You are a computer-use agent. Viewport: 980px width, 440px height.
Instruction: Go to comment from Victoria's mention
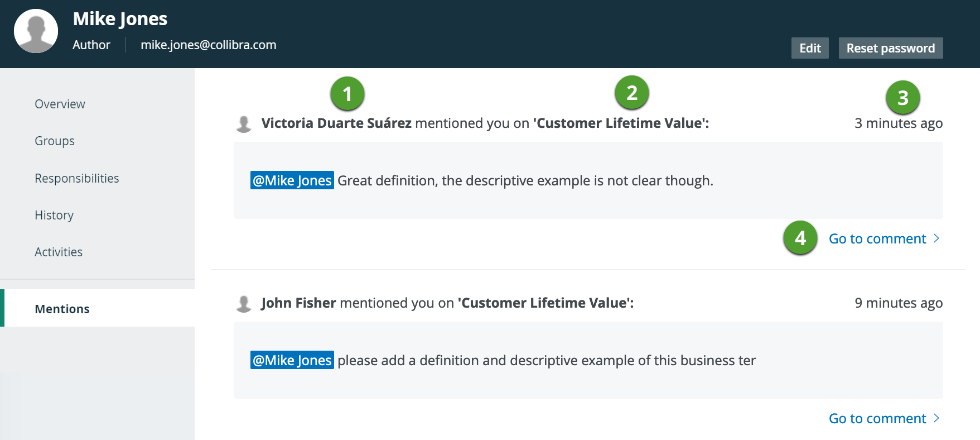click(x=884, y=239)
